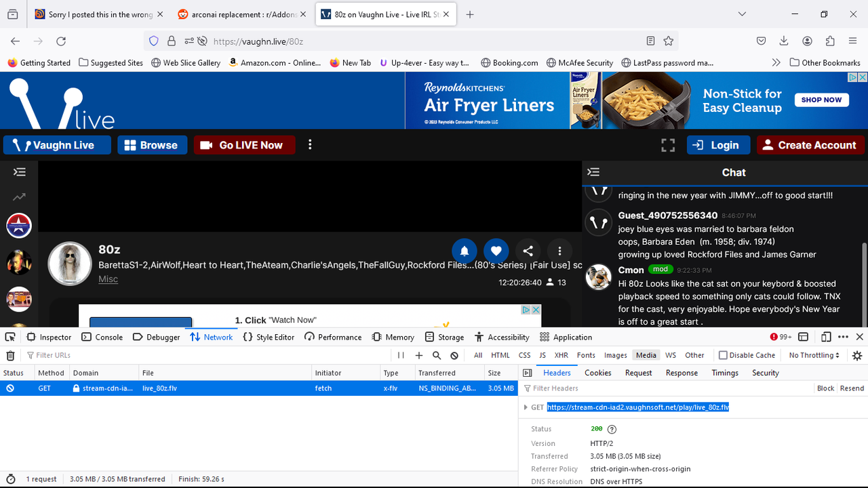The image size is (868, 488).
Task: Toggle reader view icon in address bar
Action: click(x=650, y=41)
